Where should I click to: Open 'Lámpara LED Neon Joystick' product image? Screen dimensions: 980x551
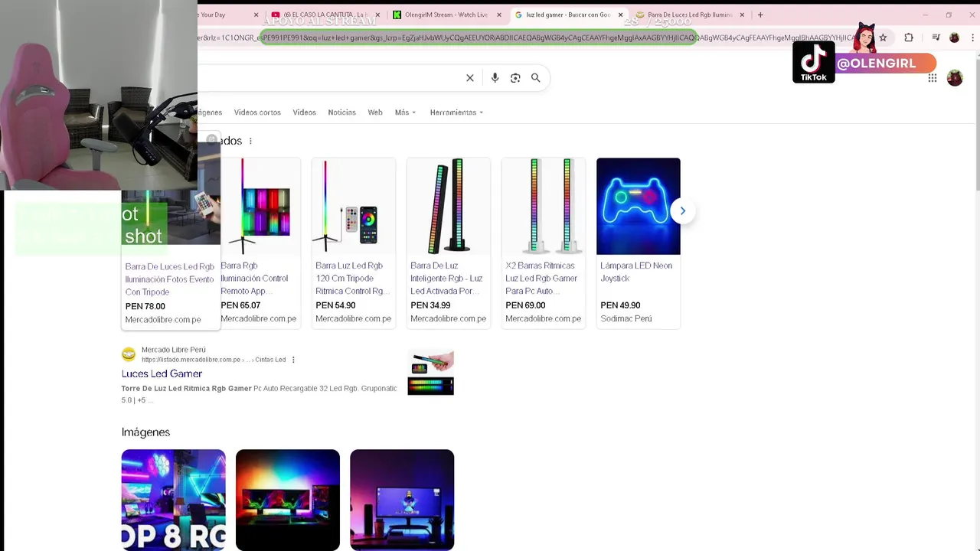click(639, 206)
